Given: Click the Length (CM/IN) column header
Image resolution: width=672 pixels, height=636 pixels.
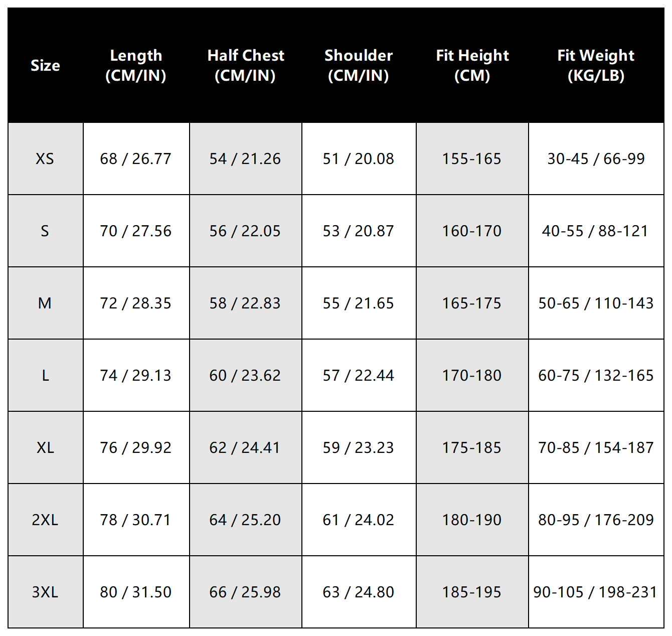Looking at the screenshot, I should pyautogui.click(x=136, y=65).
